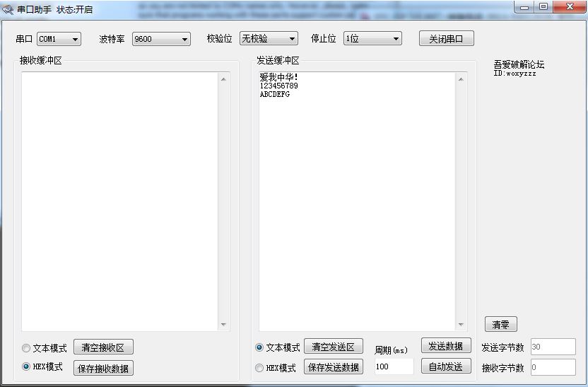This screenshot has height=387, width=588.
Task: Click 自动发送 button
Action: (446, 366)
